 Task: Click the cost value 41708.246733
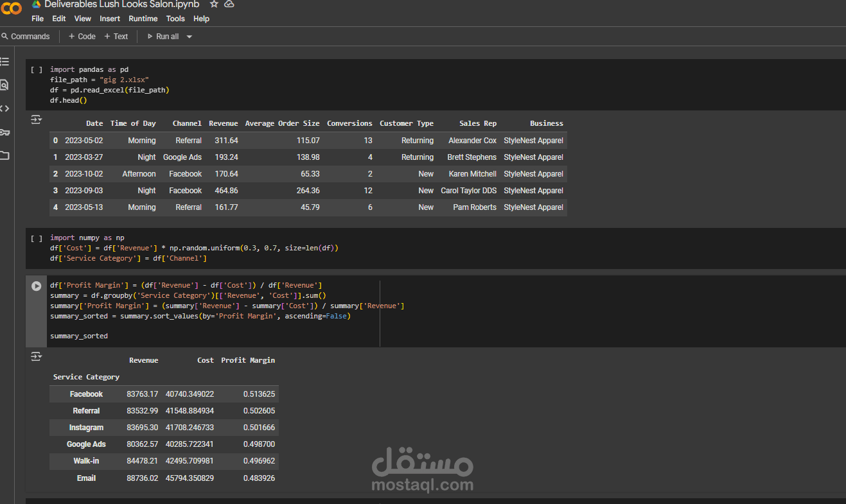pyautogui.click(x=189, y=428)
